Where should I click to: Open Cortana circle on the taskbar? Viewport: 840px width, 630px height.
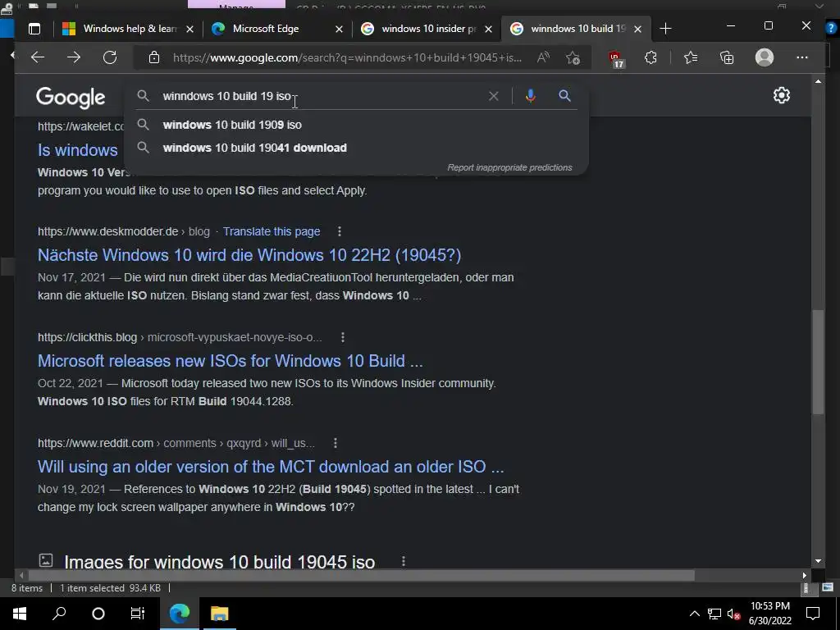98,614
